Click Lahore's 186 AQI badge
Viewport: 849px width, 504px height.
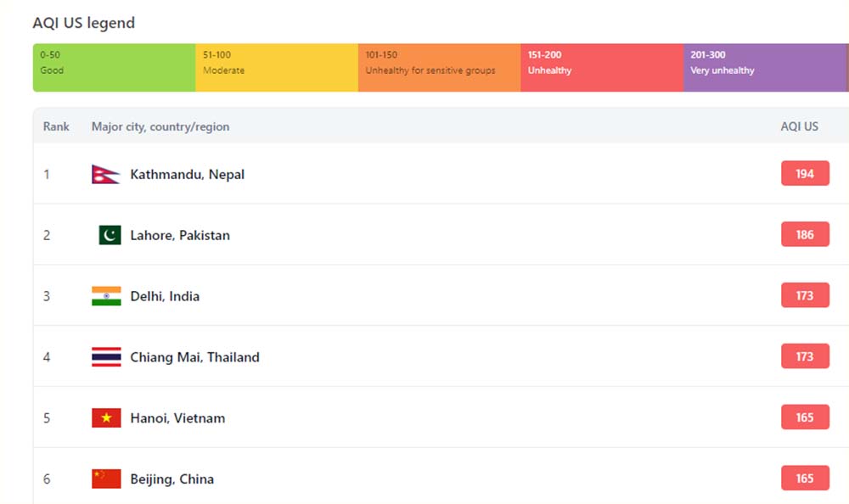[805, 235]
